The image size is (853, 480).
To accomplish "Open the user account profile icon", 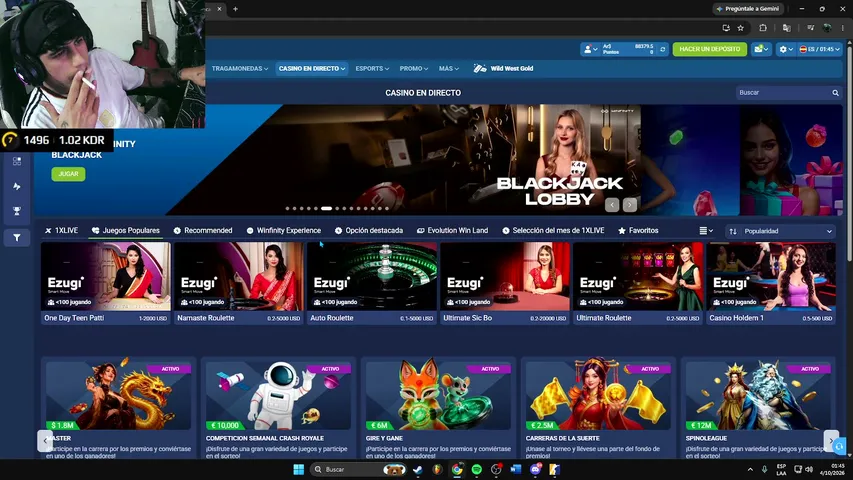I will 590,49.
